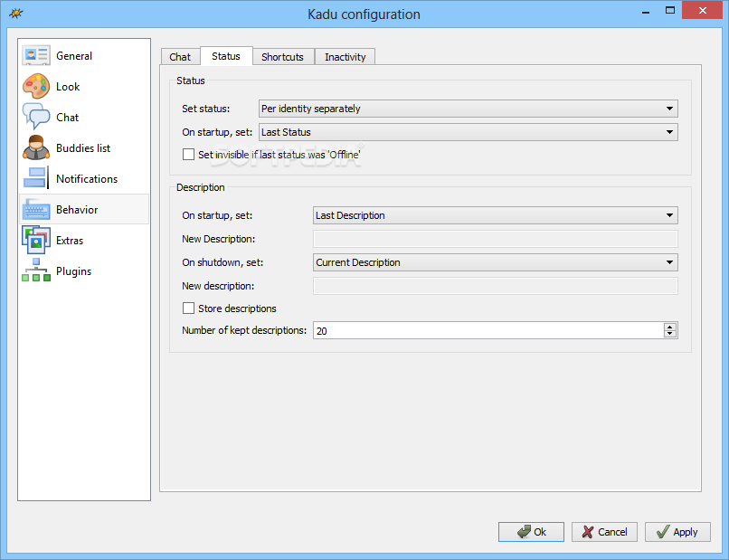Switch to the Shortcuts tab
This screenshot has width=729, height=560.
point(283,57)
